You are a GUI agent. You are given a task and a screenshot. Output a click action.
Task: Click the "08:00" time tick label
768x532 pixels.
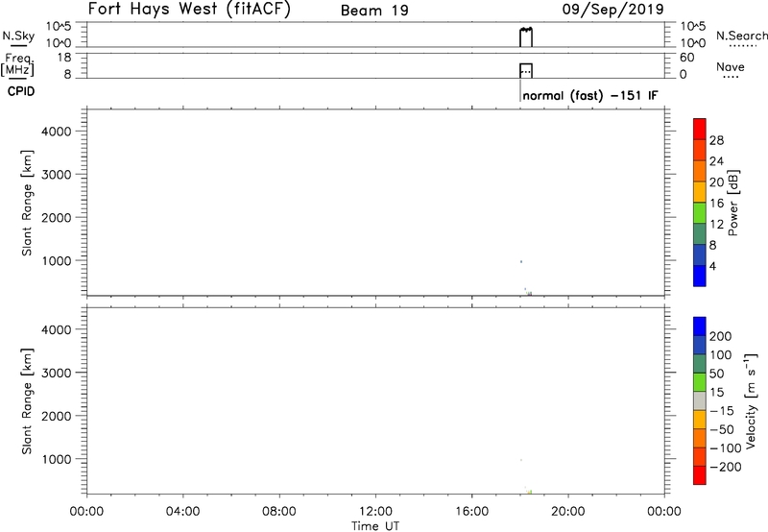pyautogui.click(x=279, y=512)
